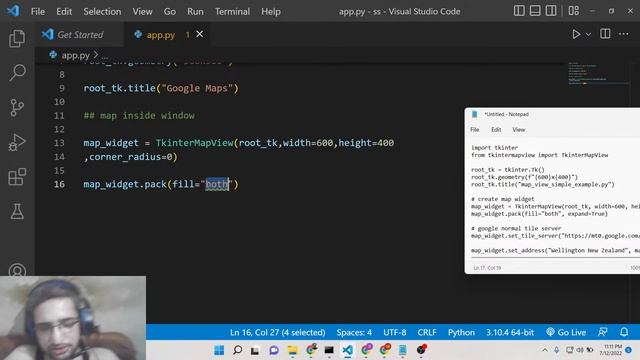Image resolution: width=640 pixels, height=360 pixels.
Task: Click the microphone tray icon
Action: pyautogui.click(x=556, y=350)
